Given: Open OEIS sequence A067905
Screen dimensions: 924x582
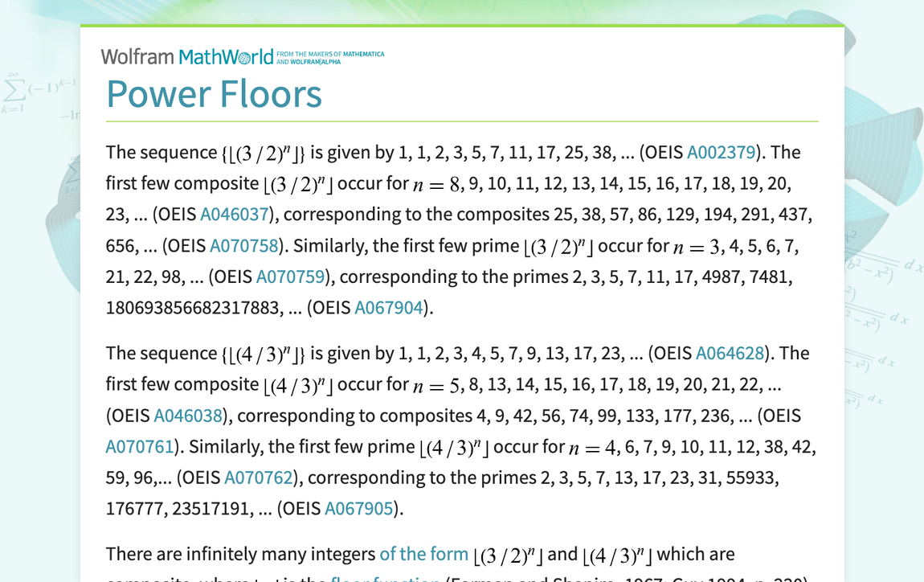Looking at the screenshot, I should click(358, 508).
